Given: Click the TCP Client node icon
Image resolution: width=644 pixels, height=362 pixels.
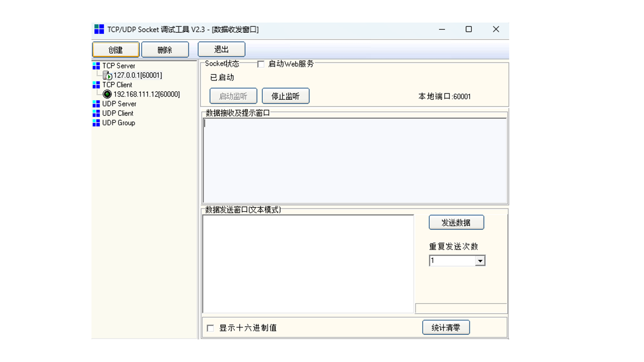Looking at the screenshot, I should click(x=96, y=85).
